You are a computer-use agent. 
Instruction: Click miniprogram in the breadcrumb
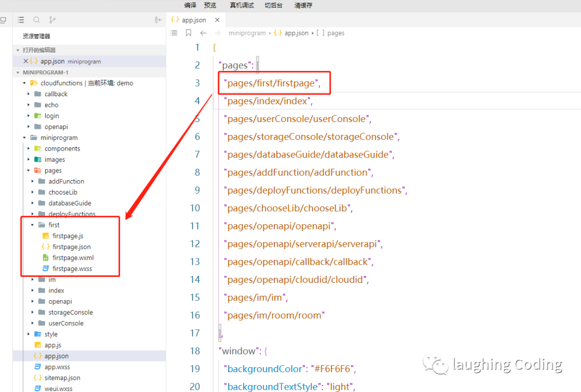pos(247,33)
